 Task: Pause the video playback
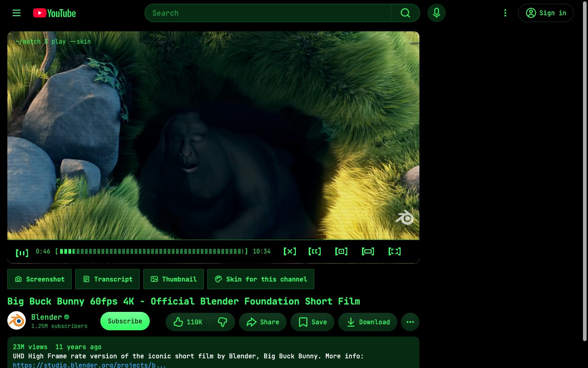click(x=22, y=252)
